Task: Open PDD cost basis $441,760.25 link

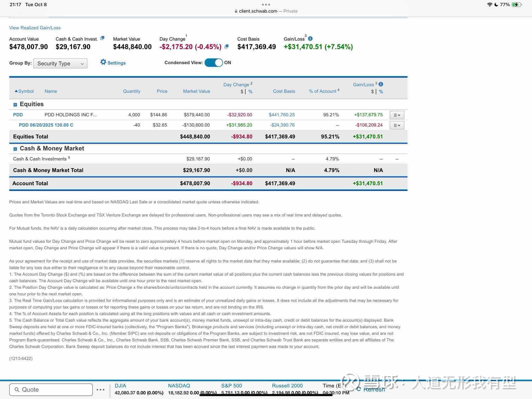Action: click(x=282, y=115)
